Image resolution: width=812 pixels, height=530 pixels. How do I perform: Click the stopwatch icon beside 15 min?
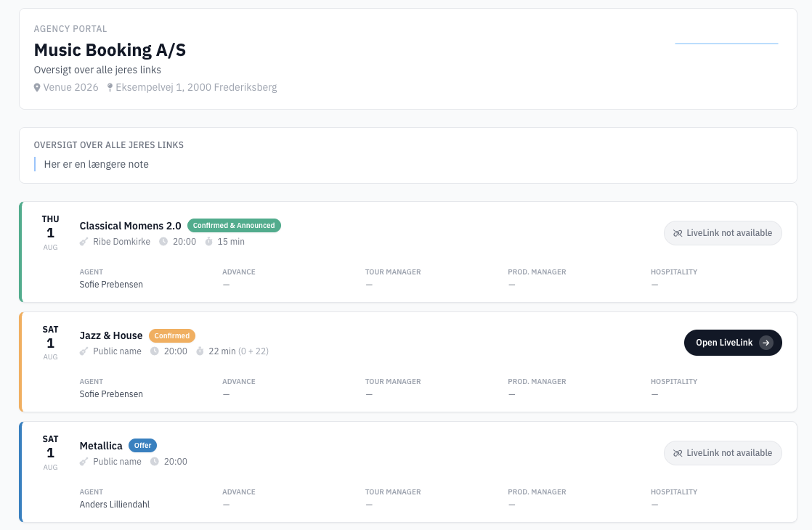tap(208, 242)
